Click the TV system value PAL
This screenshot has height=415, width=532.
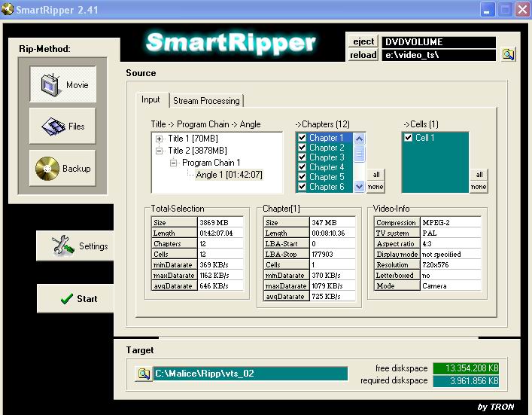tap(451, 233)
